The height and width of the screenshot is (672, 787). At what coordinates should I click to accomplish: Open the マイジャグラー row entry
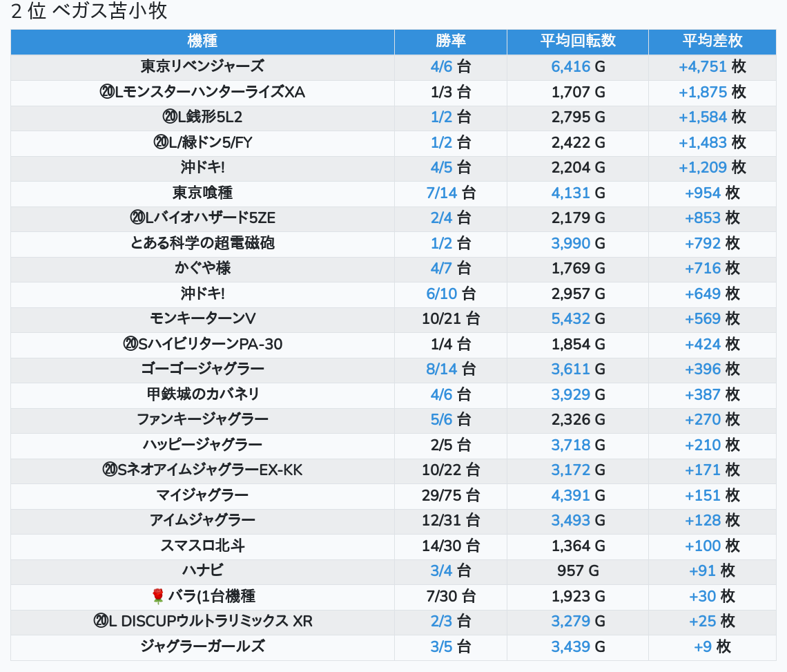[x=202, y=495]
